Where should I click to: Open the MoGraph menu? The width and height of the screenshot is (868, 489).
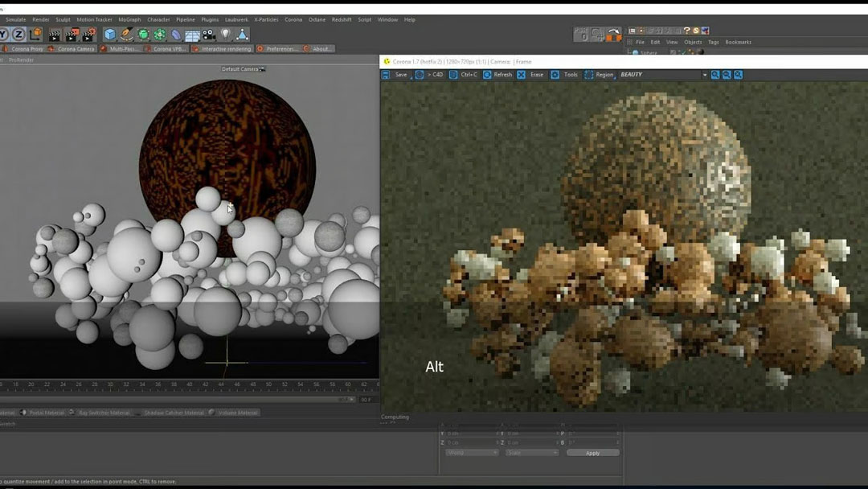[x=129, y=19]
